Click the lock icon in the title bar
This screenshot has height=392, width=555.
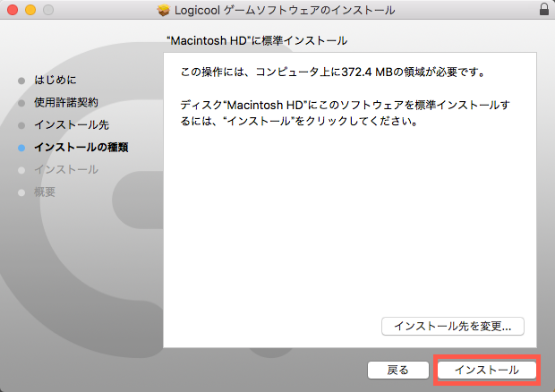544,9
